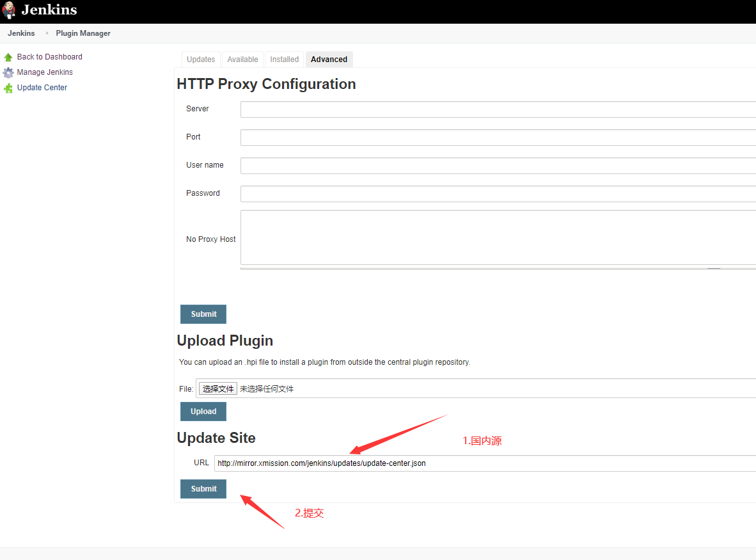Image resolution: width=756 pixels, height=560 pixels.
Task: Click the Update Site heading
Action: coord(216,438)
